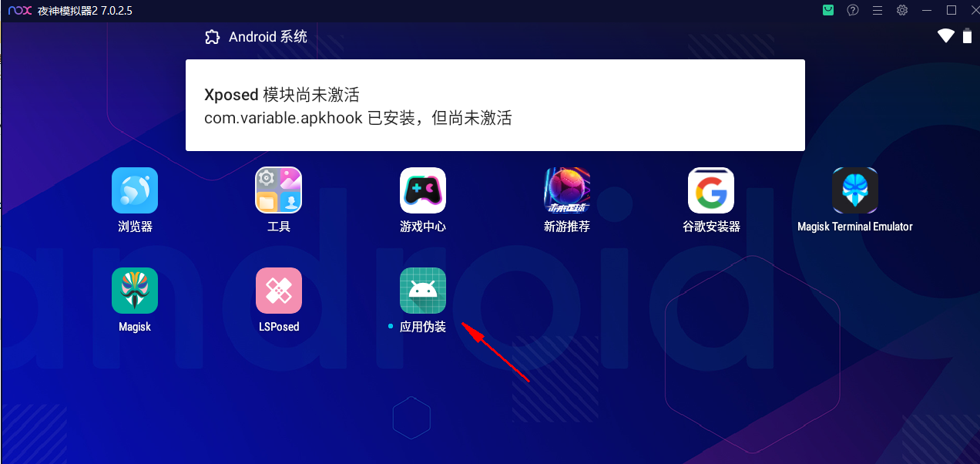Maximize the Nox emulator window
This screenshot has width=980, height=464.
point(951,10)
